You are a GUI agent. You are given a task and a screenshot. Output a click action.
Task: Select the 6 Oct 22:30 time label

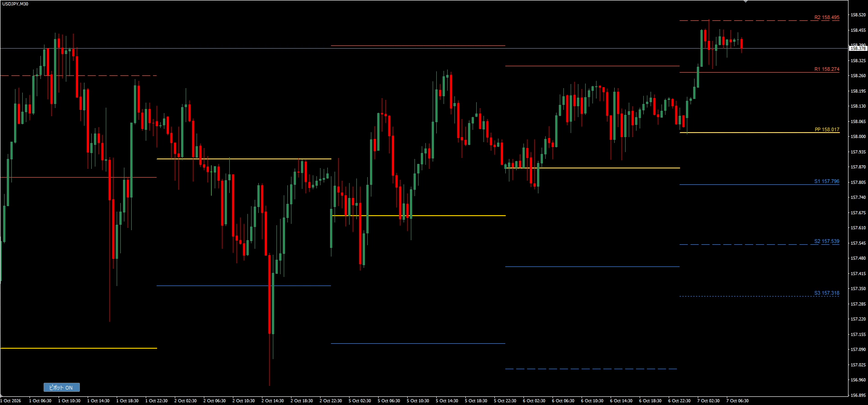[x=679, y=401]
